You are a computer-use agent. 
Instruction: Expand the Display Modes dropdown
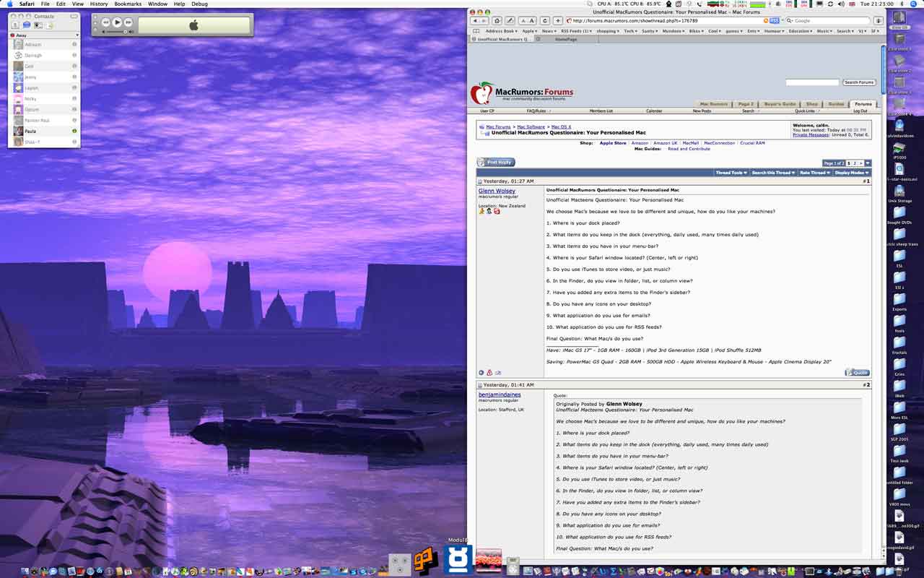click(x=852, y=173)
